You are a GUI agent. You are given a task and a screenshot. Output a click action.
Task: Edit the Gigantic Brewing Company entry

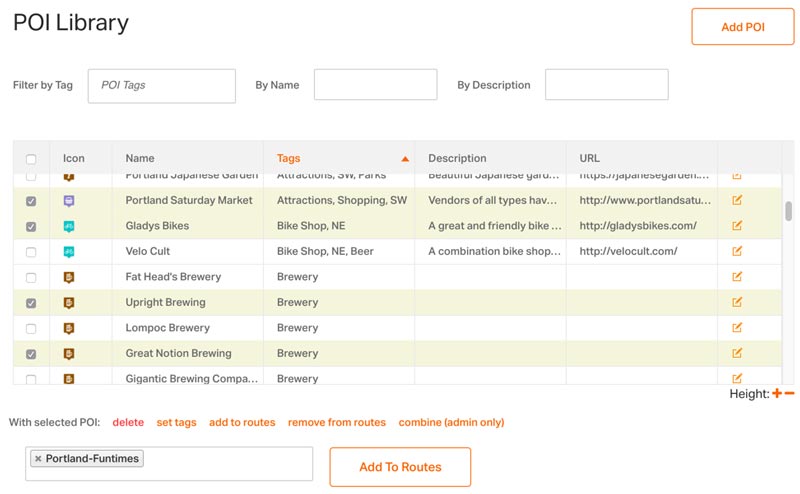(x=737, y=378)
